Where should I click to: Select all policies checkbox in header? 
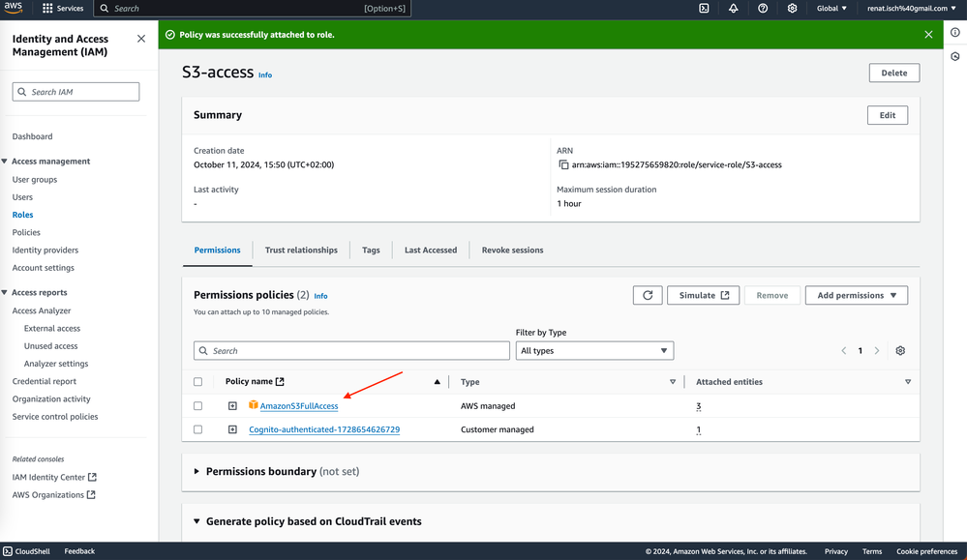pyautogui.click(x=198, y=382)
